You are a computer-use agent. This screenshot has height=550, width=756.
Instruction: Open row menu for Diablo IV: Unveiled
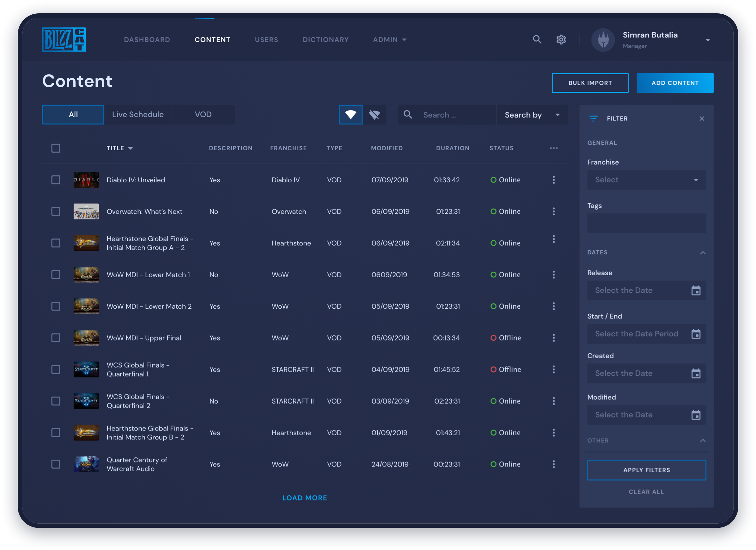click(553, 180)
